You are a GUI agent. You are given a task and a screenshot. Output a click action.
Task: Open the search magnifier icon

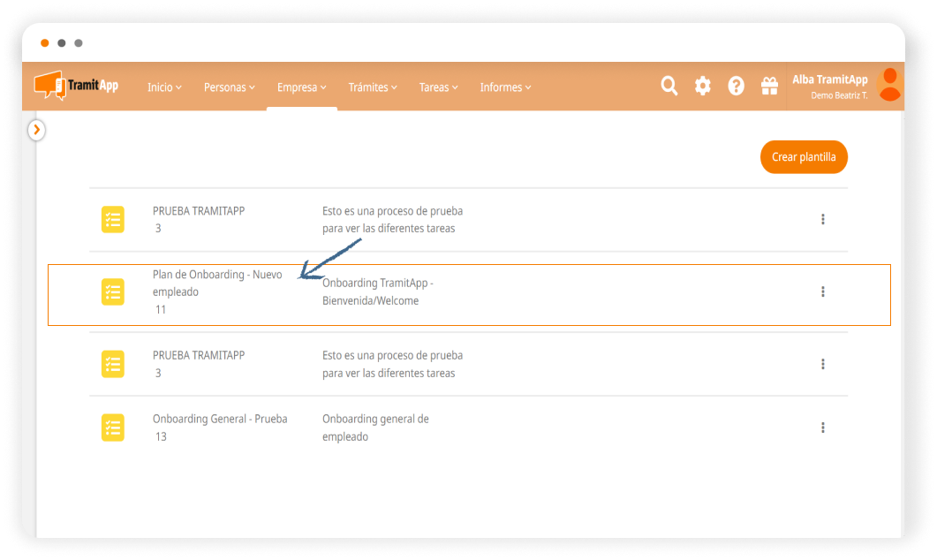point(669,86)
